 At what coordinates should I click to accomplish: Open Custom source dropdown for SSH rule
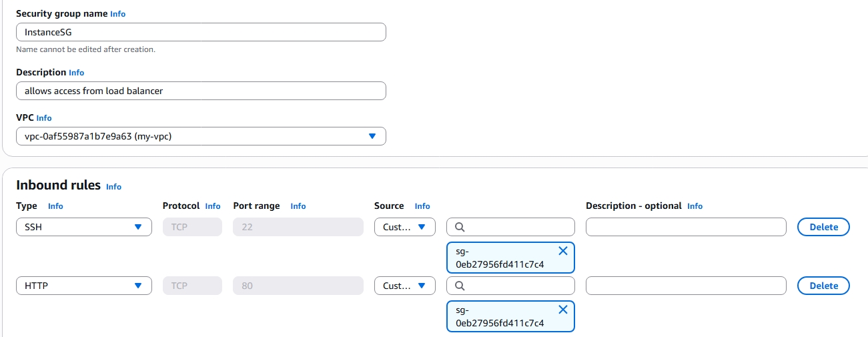click(404, 227)
